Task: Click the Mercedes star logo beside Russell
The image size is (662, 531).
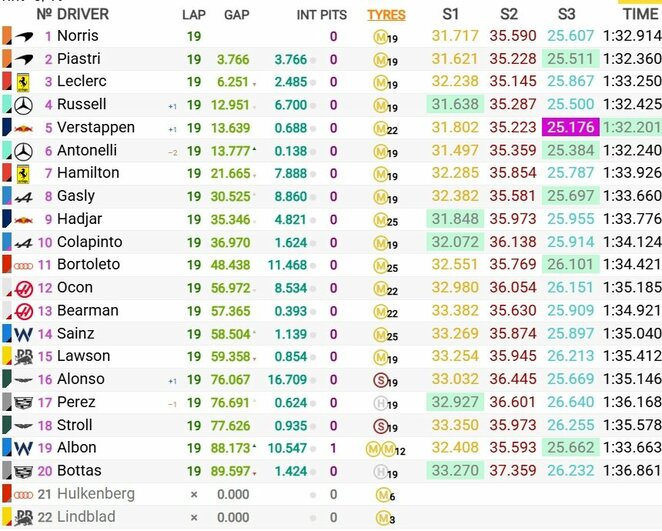Action: point(24,106)
